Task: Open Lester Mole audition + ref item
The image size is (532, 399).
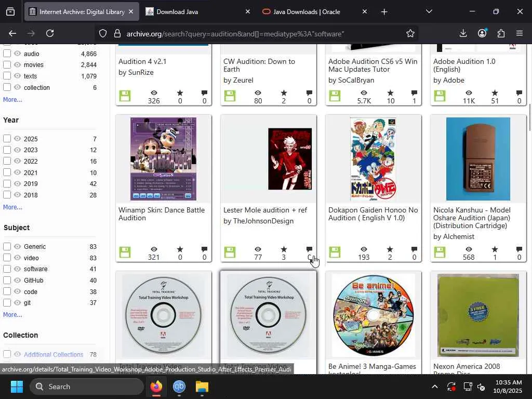Action: 265,210
